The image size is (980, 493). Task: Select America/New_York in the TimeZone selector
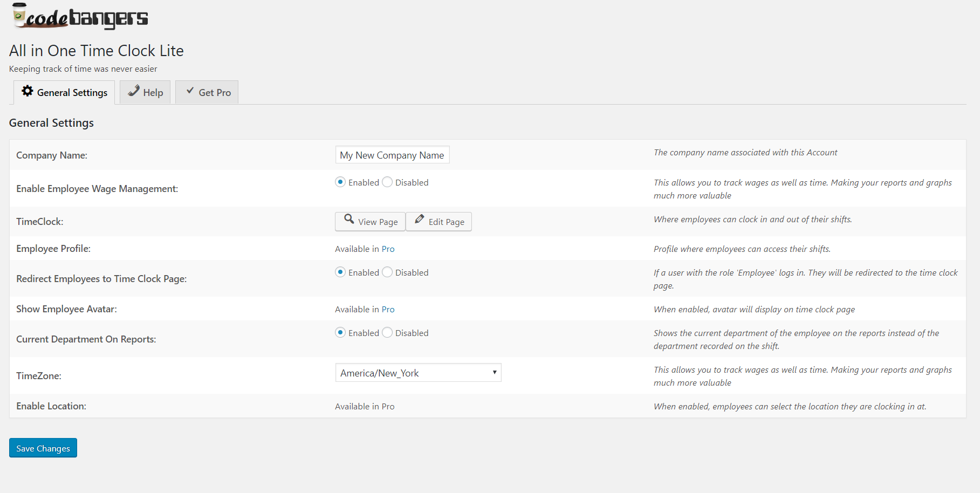click(418, 372)
